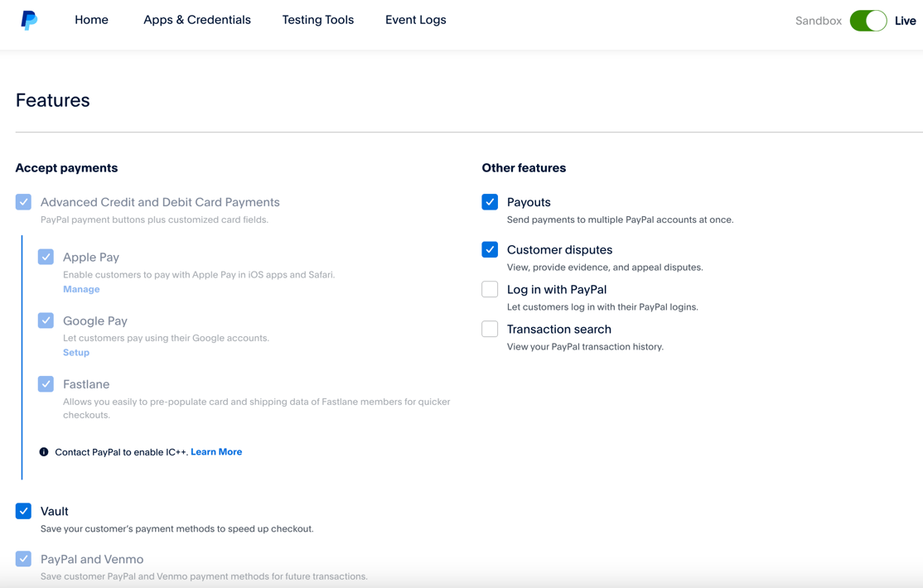The image size is (923, 588).
Task: Click 'View your PayPal transaction history.' text
Action: pos(584,347)
